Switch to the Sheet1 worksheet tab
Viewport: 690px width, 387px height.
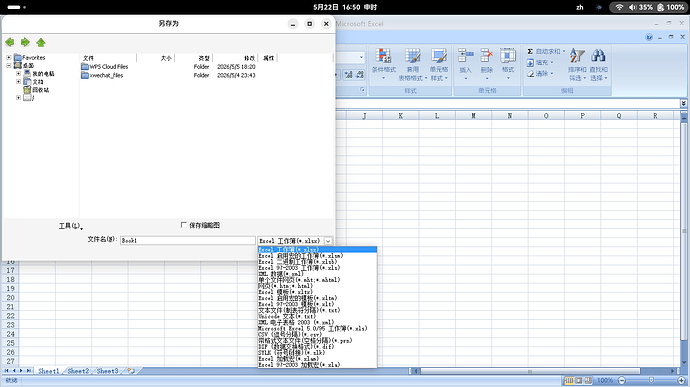(49, 371)
